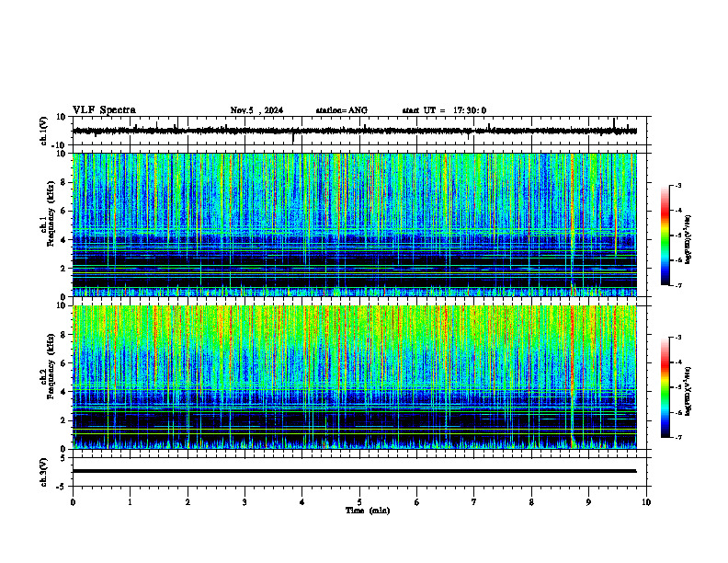Select the date text "Nov.5 , 2024"
Screen dimensions: 728x563
256,110
